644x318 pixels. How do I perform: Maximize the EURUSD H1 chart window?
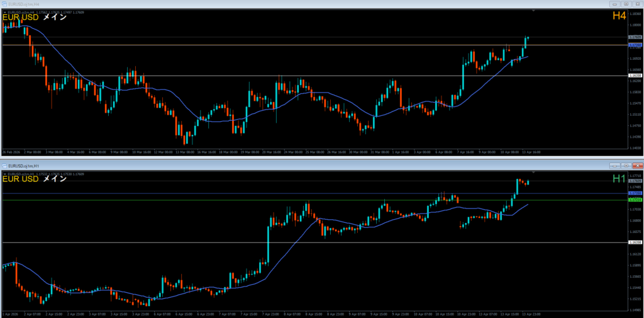626,166
